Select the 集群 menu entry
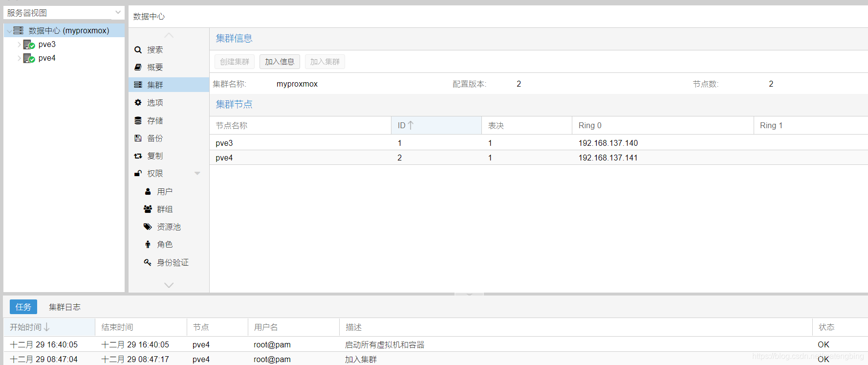Image resolution: width=868 pixels, height=365 pixels. click(169, 85)
